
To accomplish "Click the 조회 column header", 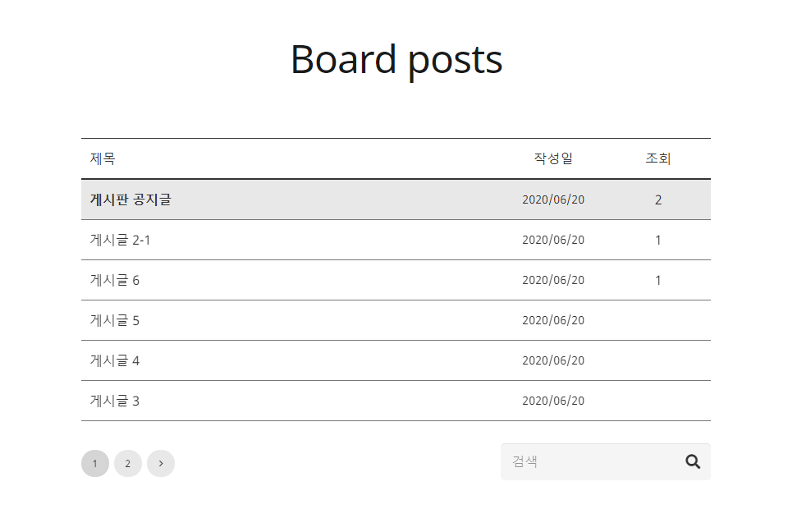I will tap(657, 158).
